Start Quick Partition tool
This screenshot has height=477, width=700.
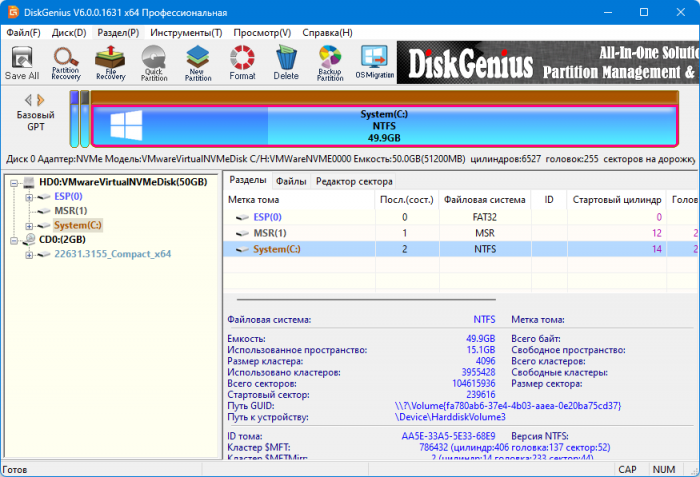pos(154,63)
